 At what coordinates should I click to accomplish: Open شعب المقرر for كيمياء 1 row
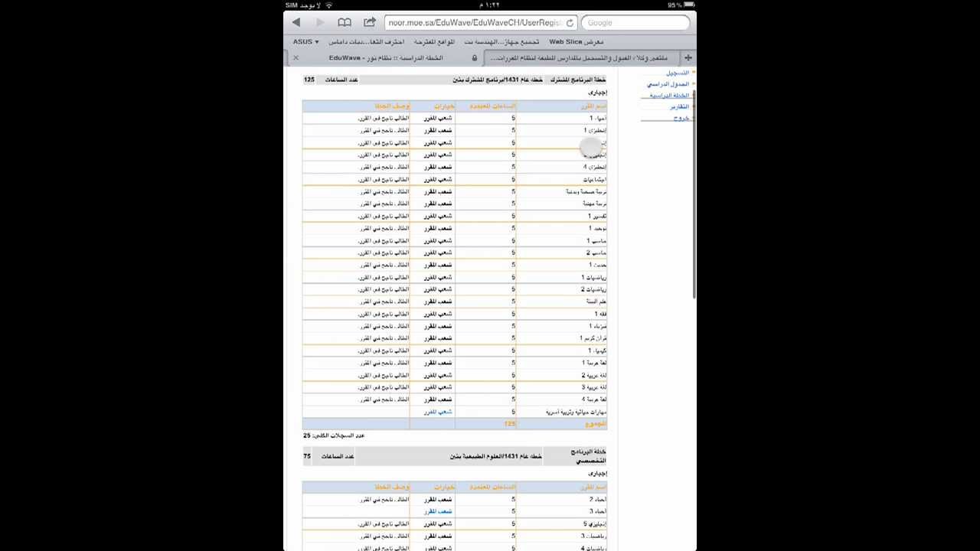point(439,350)
